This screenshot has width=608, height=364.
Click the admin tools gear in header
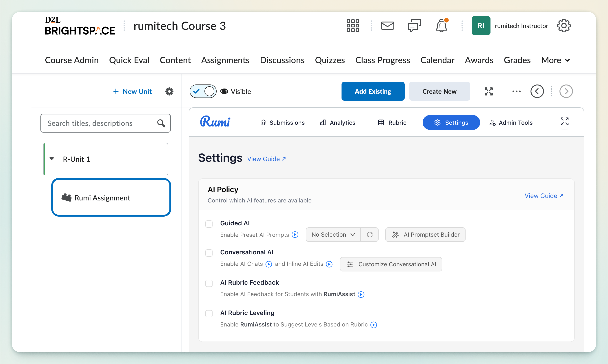(x=564, y=26)
